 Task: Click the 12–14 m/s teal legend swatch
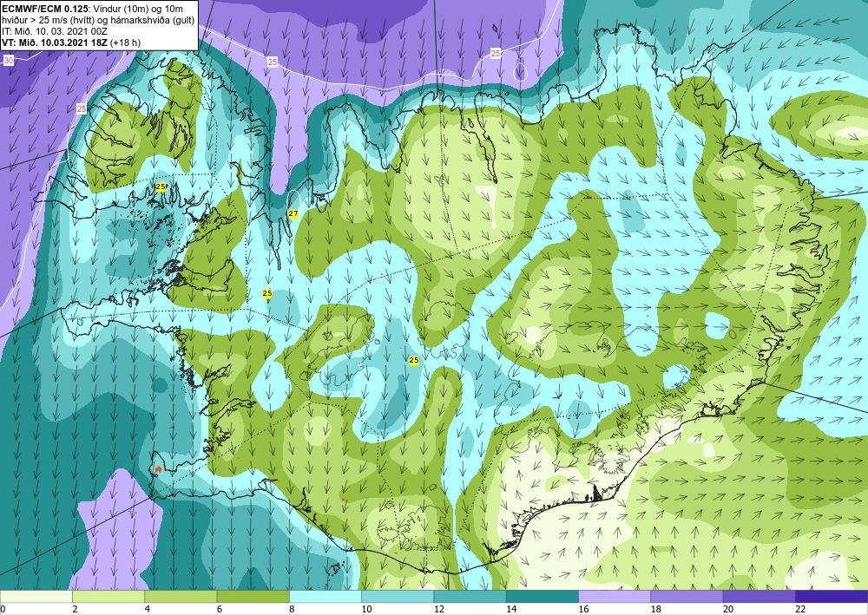[x=470, y=597]
